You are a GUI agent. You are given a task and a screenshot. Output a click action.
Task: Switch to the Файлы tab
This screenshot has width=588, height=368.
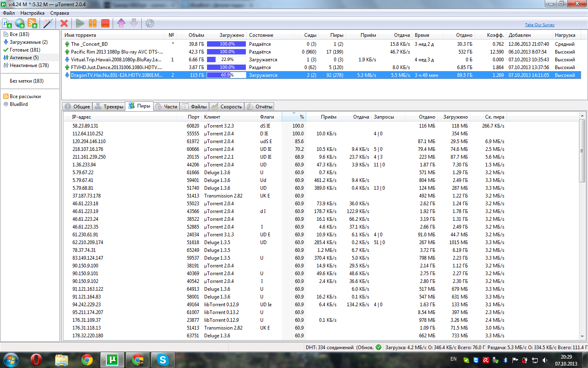(194, 106)
